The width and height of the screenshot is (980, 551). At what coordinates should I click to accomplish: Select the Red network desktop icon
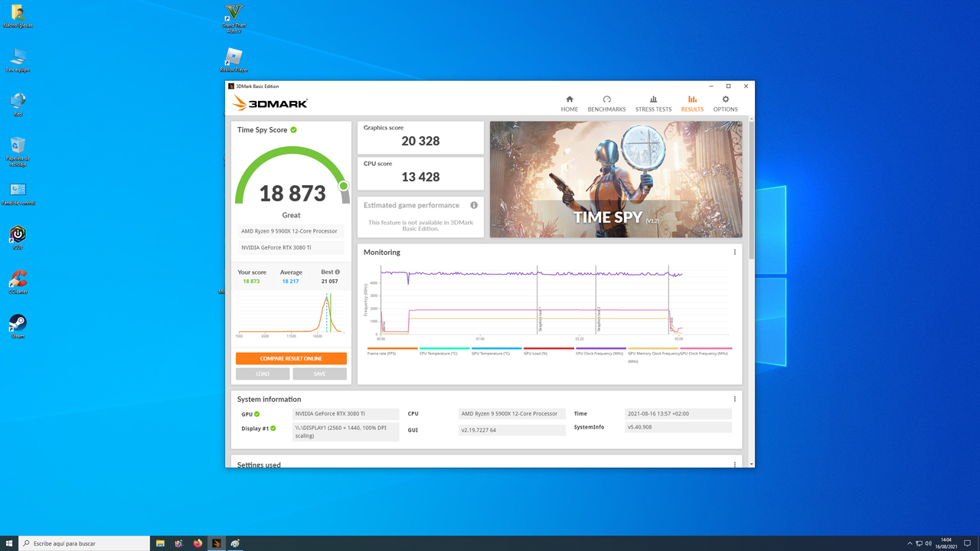[x=18, y=105]
